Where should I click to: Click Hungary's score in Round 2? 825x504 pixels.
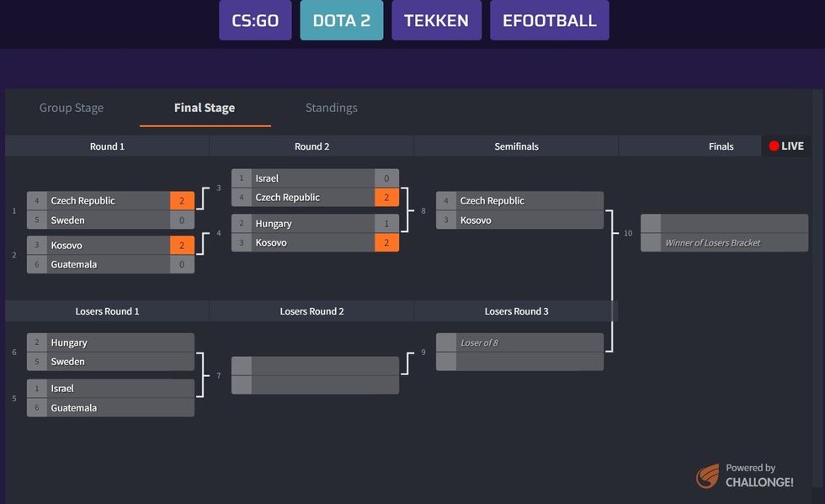pyautogui.click(x=386, y=224)
